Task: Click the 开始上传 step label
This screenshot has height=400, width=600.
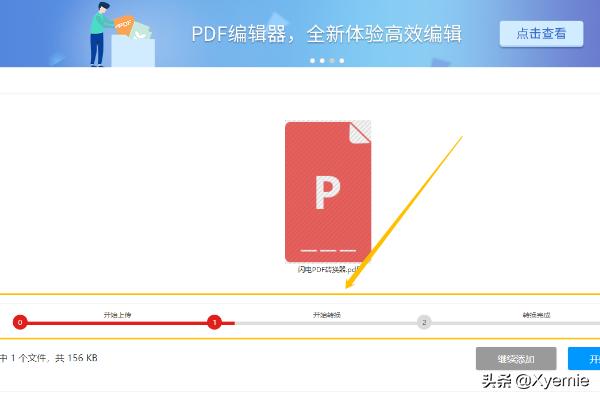Action: (x=117, y=314)
